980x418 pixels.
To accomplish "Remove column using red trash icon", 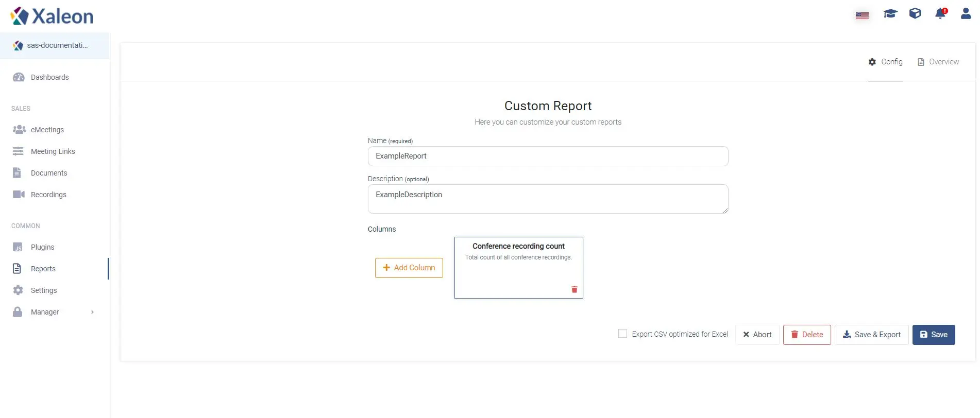I will click(575, 289).
